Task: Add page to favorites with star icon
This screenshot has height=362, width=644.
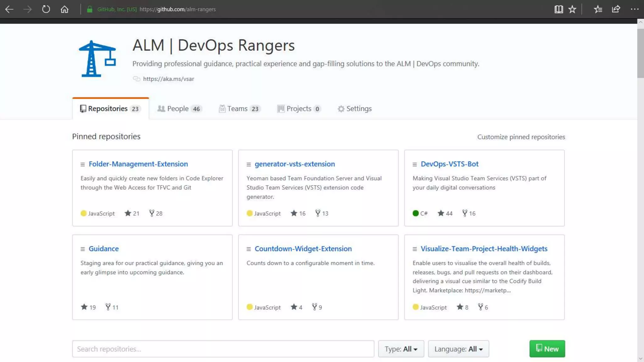Action: coord(572,9)
